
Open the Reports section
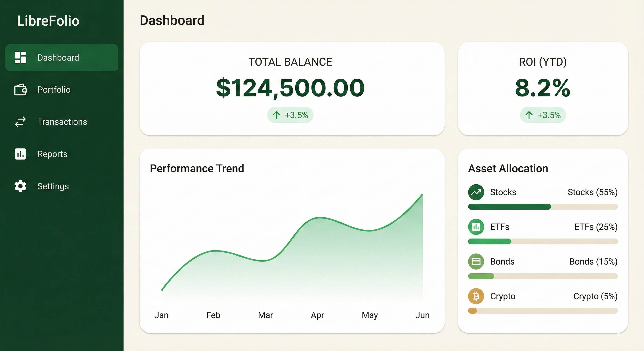[x=62, y=154]
